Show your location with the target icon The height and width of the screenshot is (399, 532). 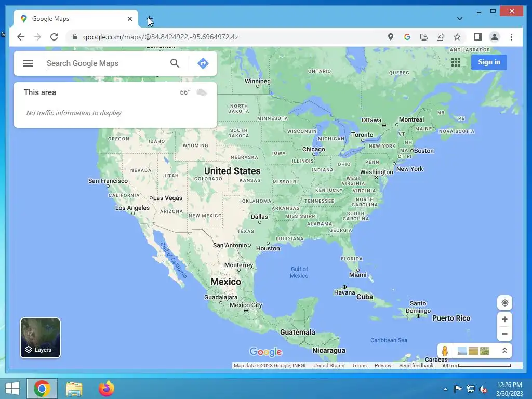click(x=504, y=303)
